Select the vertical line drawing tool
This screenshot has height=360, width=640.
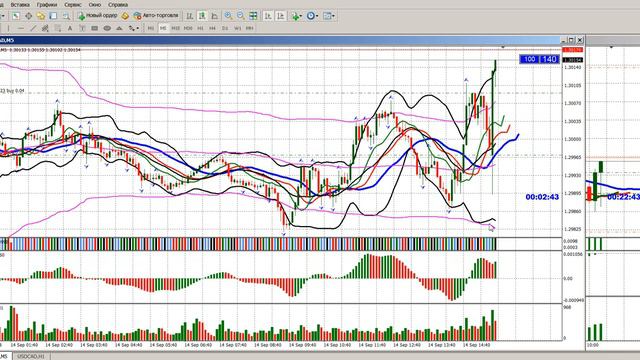(8, 28)
